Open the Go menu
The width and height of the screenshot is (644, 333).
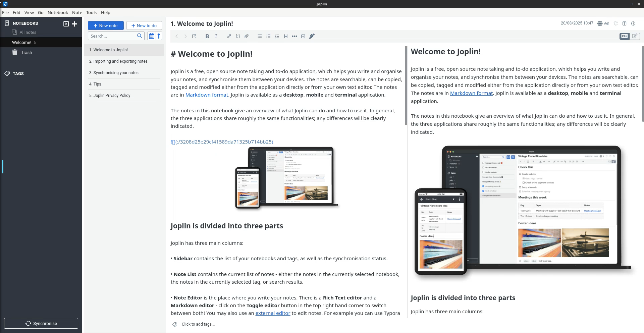point(41,12)
